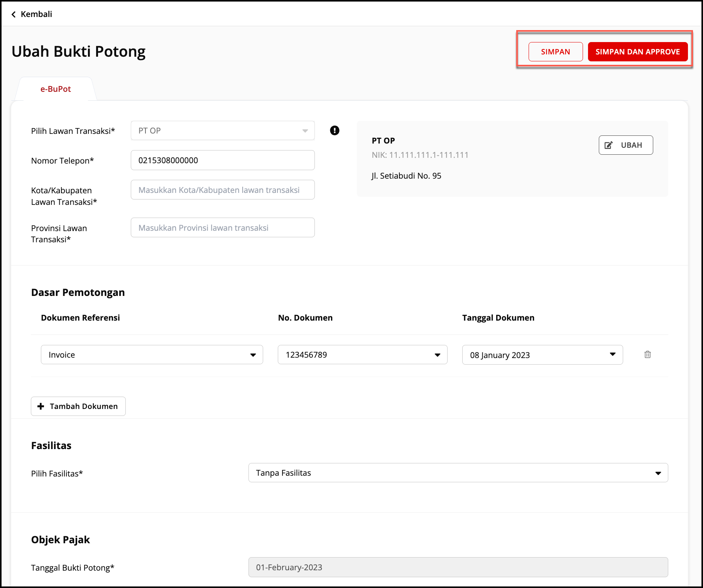Expand the Pilih Fasilitas dropdown
This screenshot has height=588, width=703.
click(x=458, y=473)
